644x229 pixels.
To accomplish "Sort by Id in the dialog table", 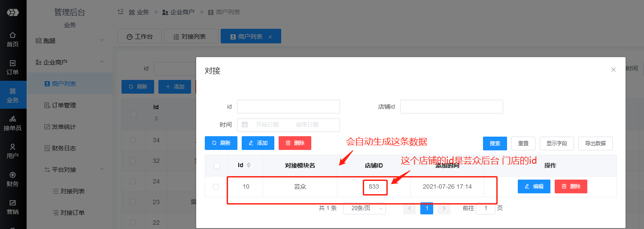I will pyautogui.click(x=248, y=165).
